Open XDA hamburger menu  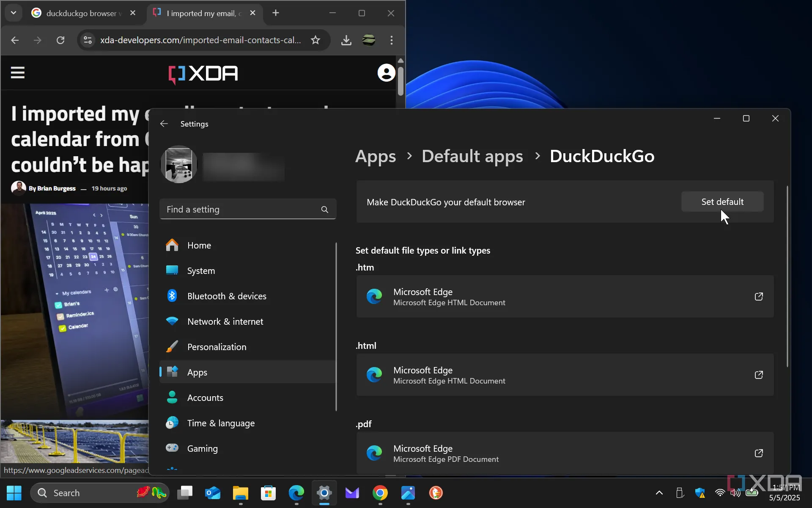tap(18, 73)
